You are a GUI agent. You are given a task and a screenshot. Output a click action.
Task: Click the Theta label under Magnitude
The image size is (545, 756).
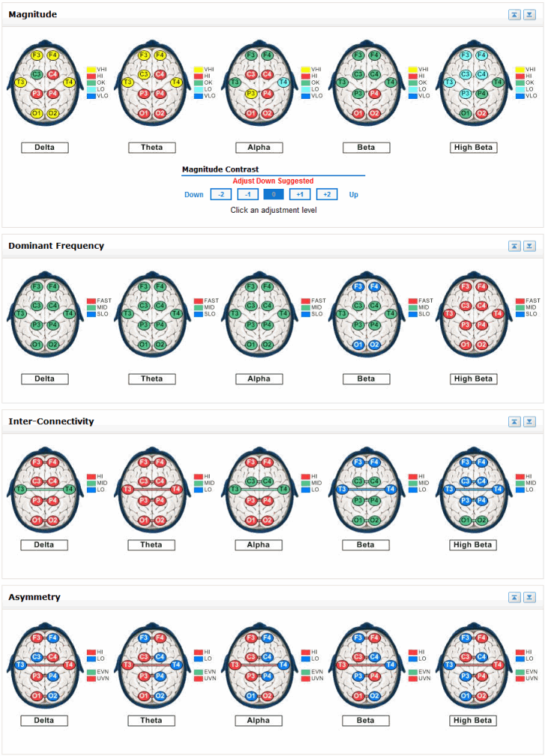(x=151, y=148)
